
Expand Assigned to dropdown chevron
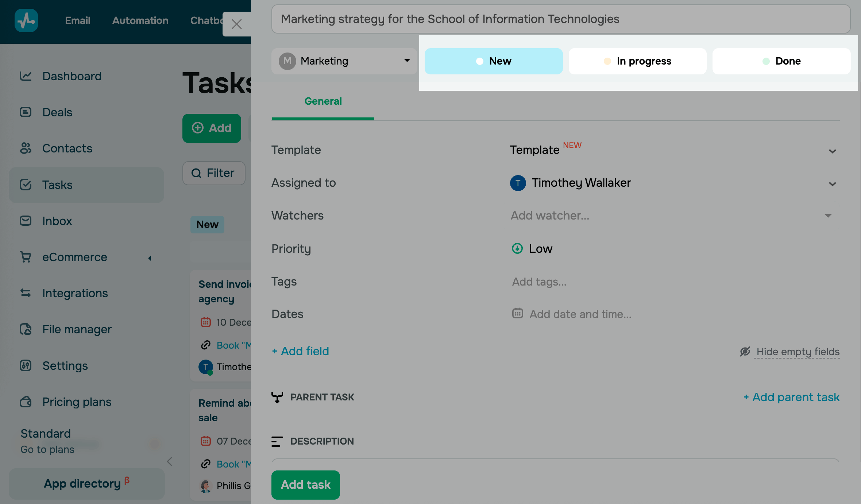832,184
